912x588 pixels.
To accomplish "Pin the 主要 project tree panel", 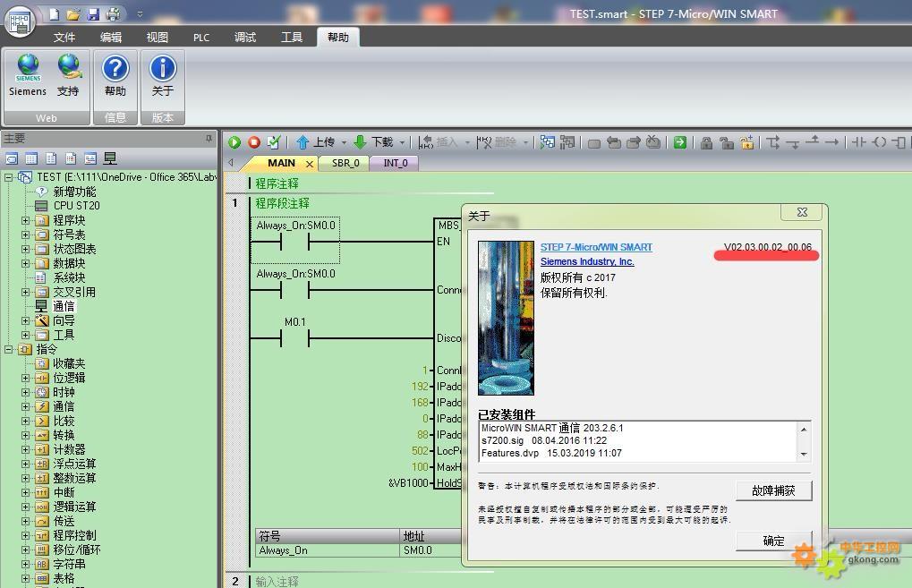I will pyautogui.click(x=209, y=139).
